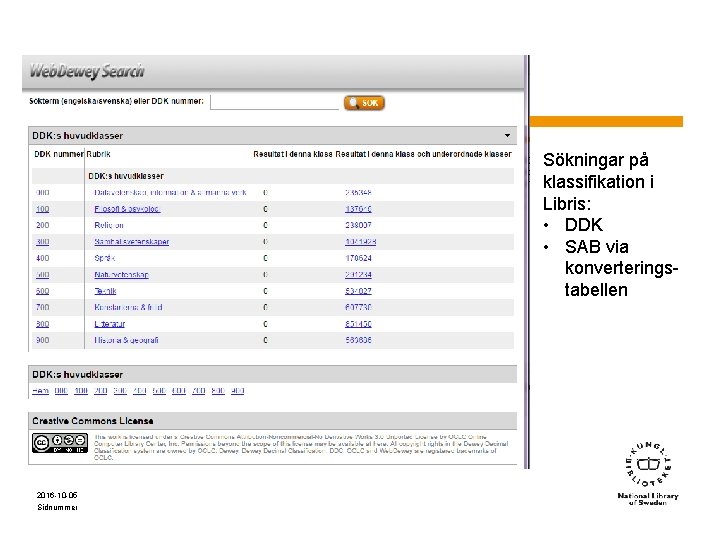Click 000 in the lower huvudklasser navigation
The width and height of the screenshot is (720, 540).
pyautogui.click(x=61, y=391)
